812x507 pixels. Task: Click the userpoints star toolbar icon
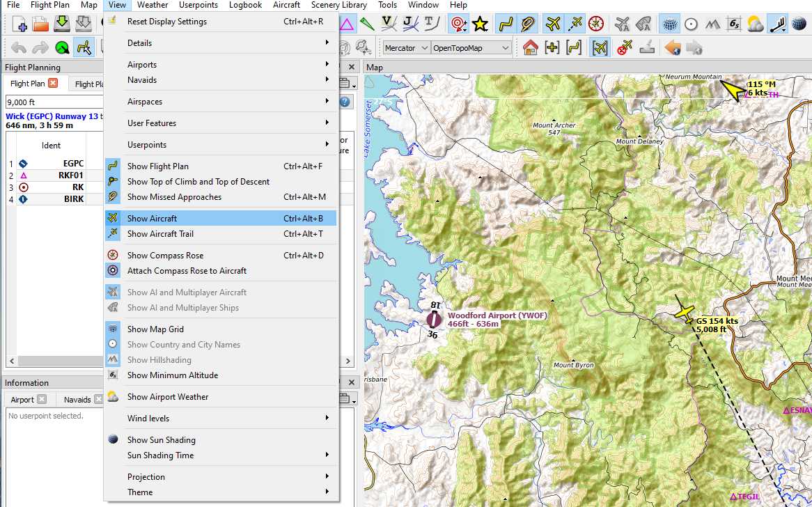tap(480, 24)
